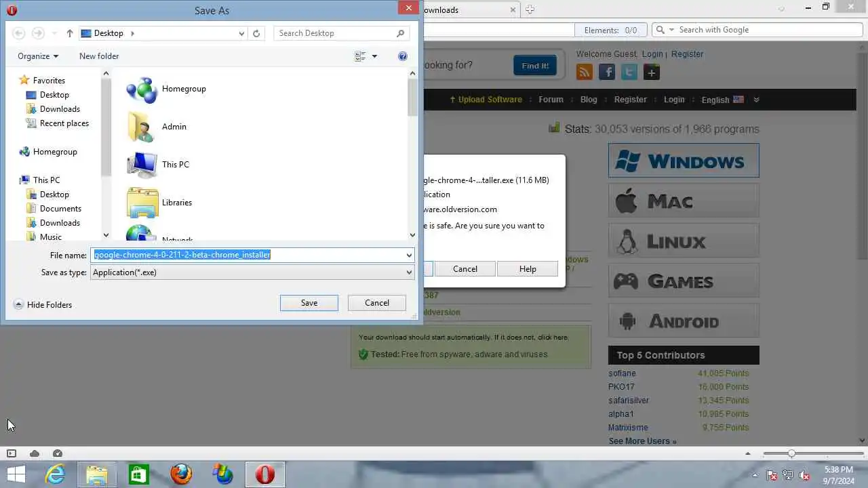868x488 pixels.
Task: Select Music in navigation pane
Action: [x=51, y=237]
